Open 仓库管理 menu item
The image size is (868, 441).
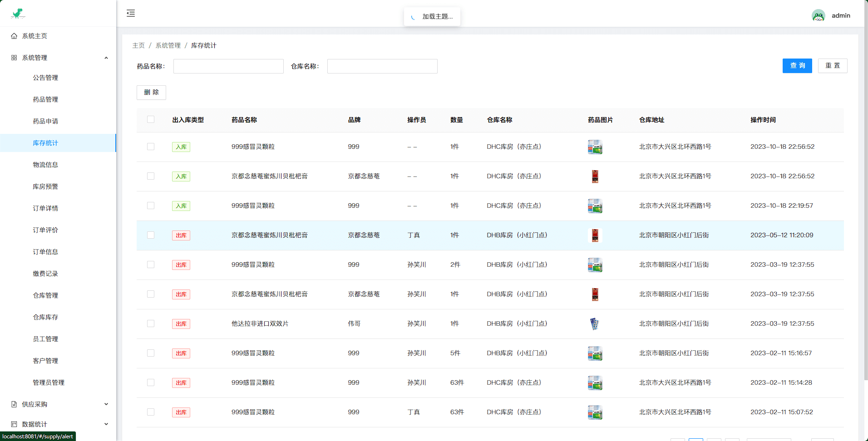[x=58, y=295]
